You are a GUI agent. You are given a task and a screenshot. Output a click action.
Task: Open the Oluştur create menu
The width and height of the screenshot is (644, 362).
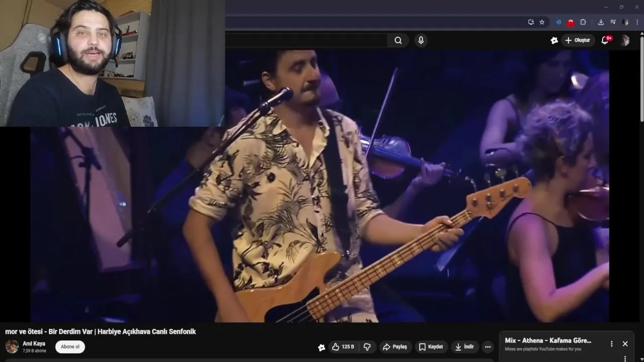coord(578,40)
